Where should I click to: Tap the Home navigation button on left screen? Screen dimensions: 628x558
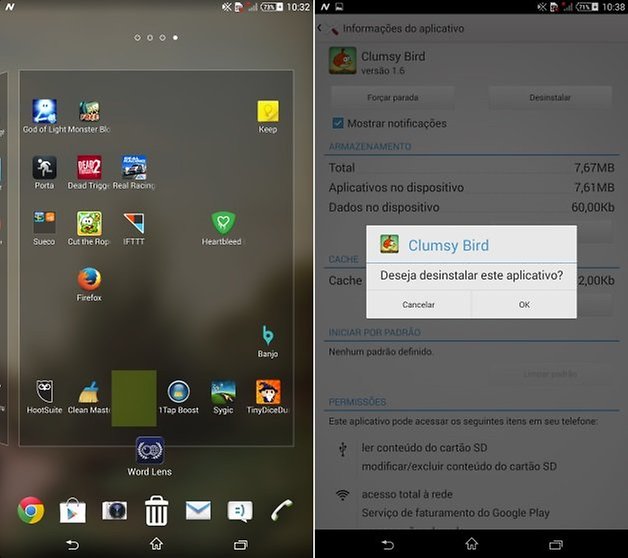[x=156, y=544]
